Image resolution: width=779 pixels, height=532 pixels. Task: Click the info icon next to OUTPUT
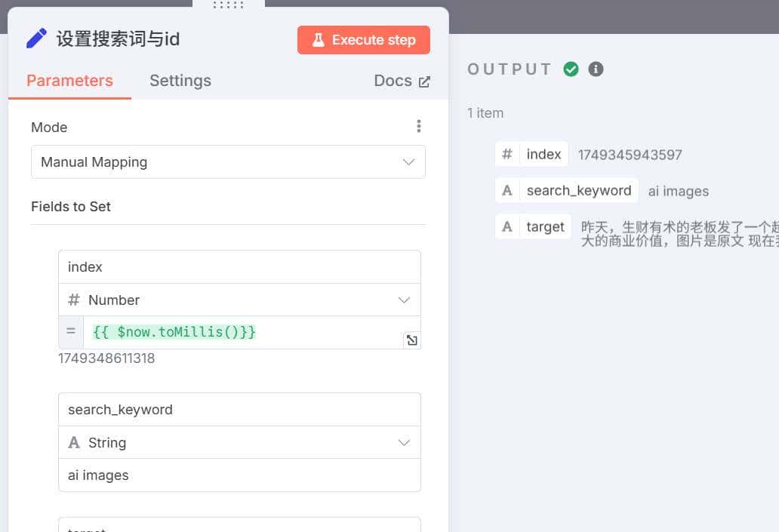pos(596,69)
